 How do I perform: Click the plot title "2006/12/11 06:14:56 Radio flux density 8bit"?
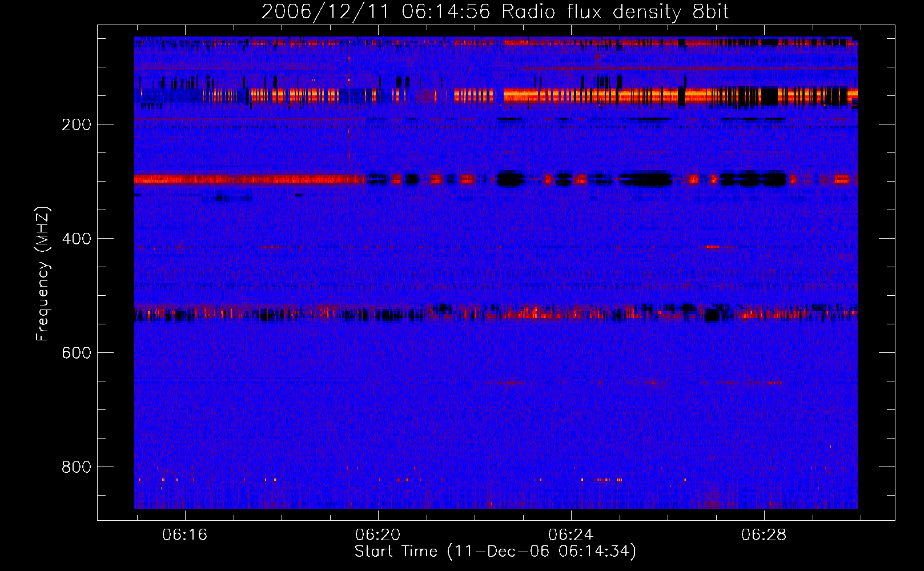pos(495,12)
